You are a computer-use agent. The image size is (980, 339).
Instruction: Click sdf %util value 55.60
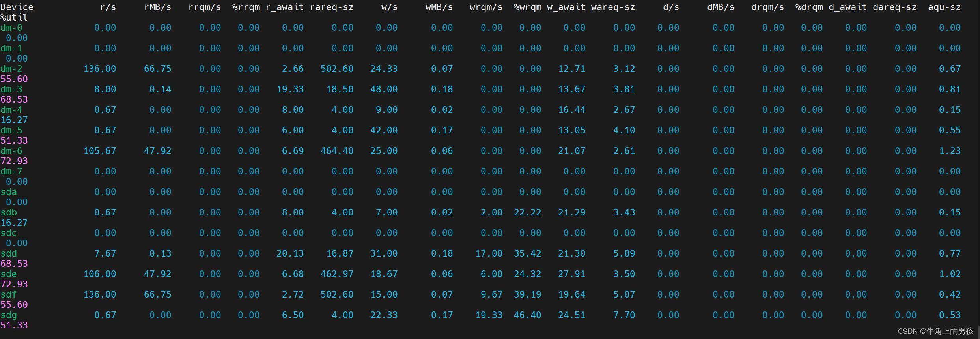(x=14, y=305)
